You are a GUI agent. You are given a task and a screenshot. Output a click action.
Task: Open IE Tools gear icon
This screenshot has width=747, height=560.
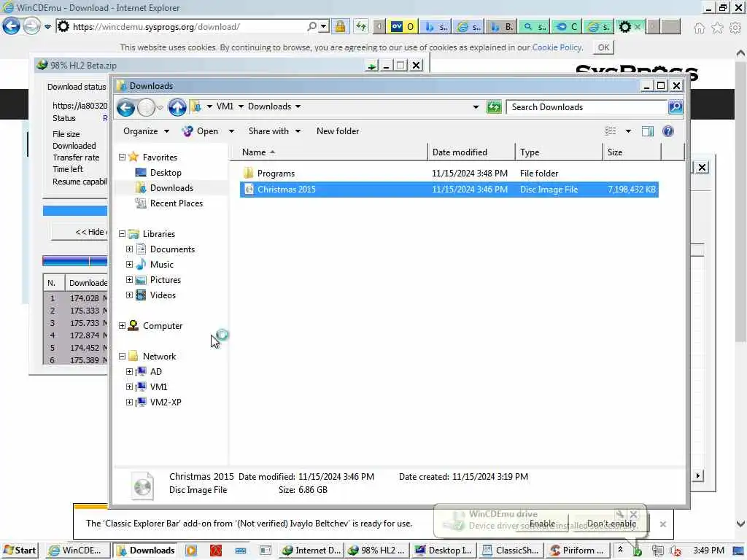pyautogui.click(x=735, y=28)
